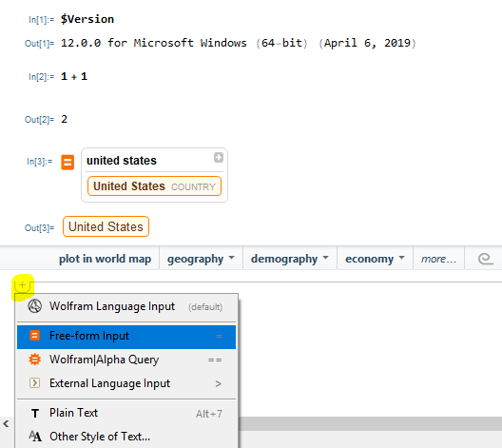Select Wolfram|Alpha Query menu entry
502x448 pixels.
click(126, 360)
